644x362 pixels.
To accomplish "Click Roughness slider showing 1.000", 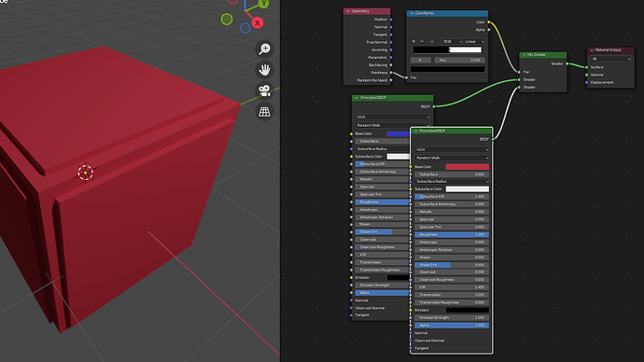I will pyautogui.click(x=452, y=235).
